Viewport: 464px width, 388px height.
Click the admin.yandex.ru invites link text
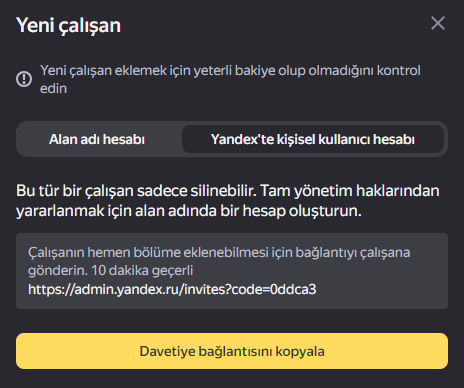pyautogui.click(x=172, y=289)
